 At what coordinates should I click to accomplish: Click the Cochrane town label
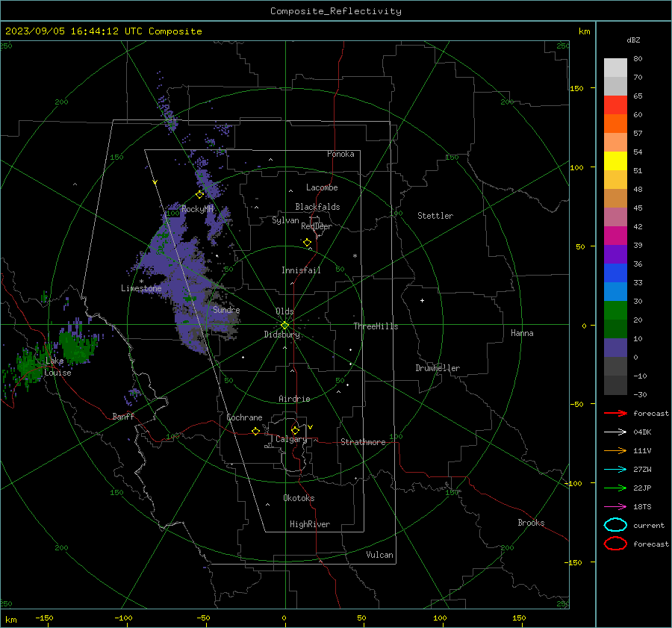pyautogui.click(x=244, y=417)
